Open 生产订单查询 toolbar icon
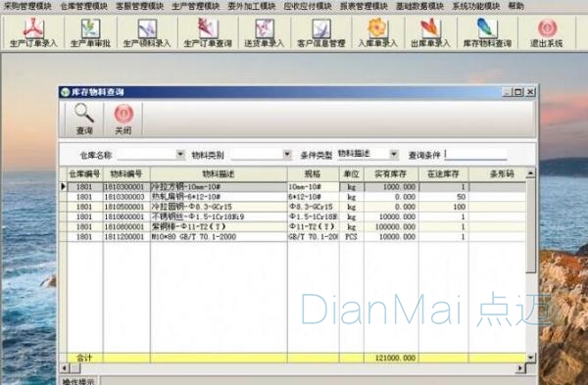The height and width of the screenshot is (385, 588). (x=208, y=32)
